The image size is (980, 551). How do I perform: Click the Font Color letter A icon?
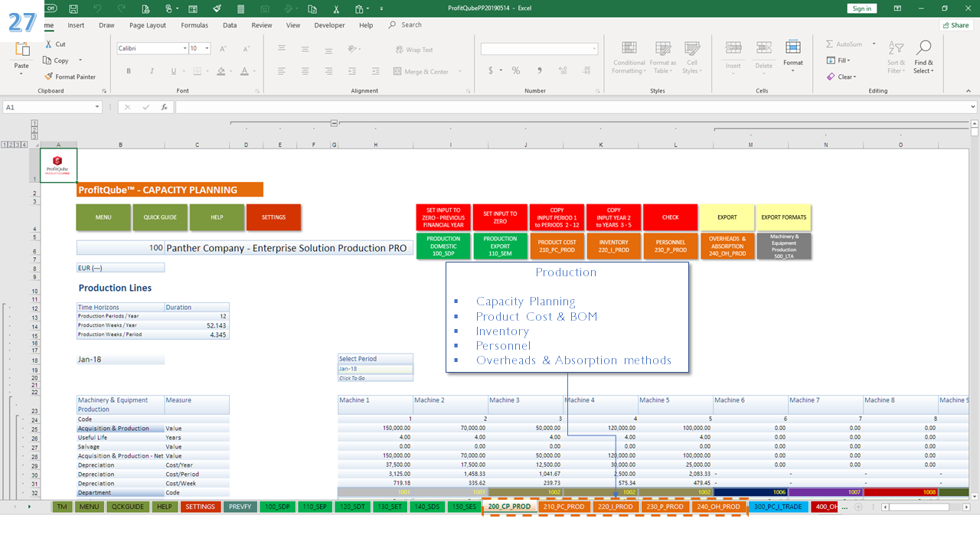244,71
